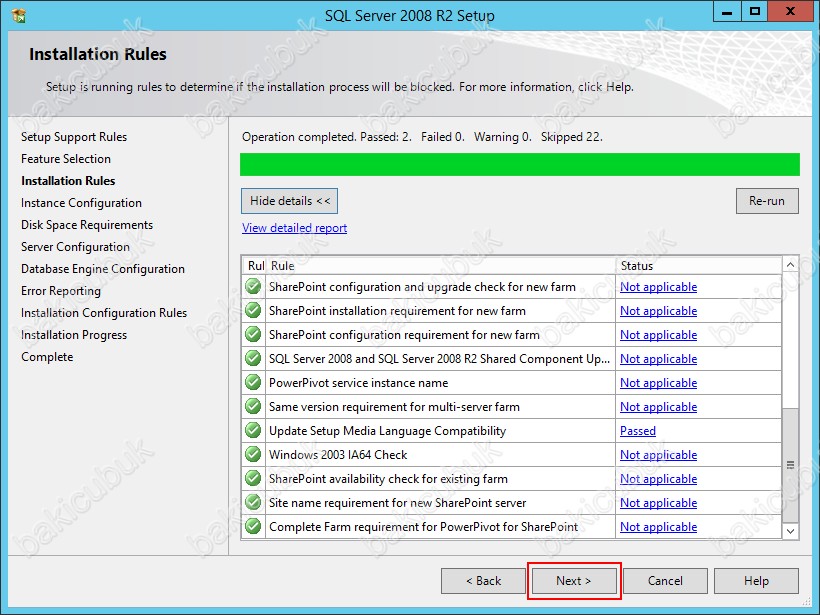The height and width of the screenshot is (615, 820).
Task: Open Not applicable link for Windows 2003 IA64 Check
Action: [x=658, y=455]
